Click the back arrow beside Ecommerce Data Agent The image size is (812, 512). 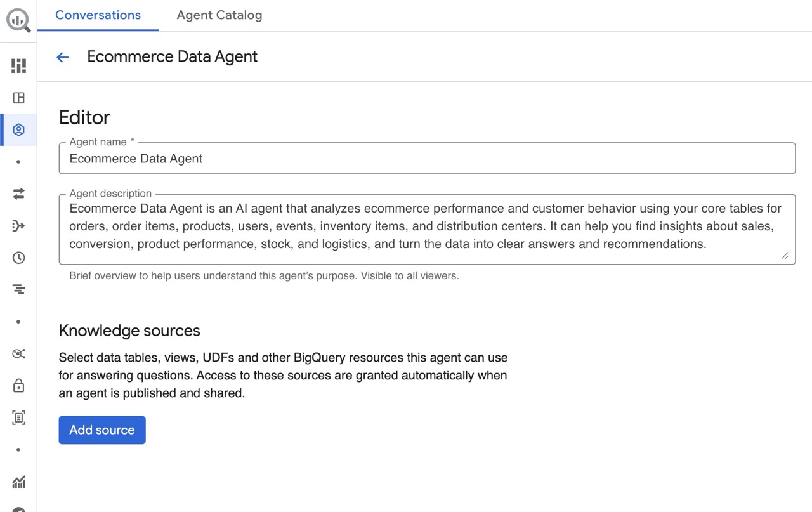pyautogui.click(x=62, y=57)
